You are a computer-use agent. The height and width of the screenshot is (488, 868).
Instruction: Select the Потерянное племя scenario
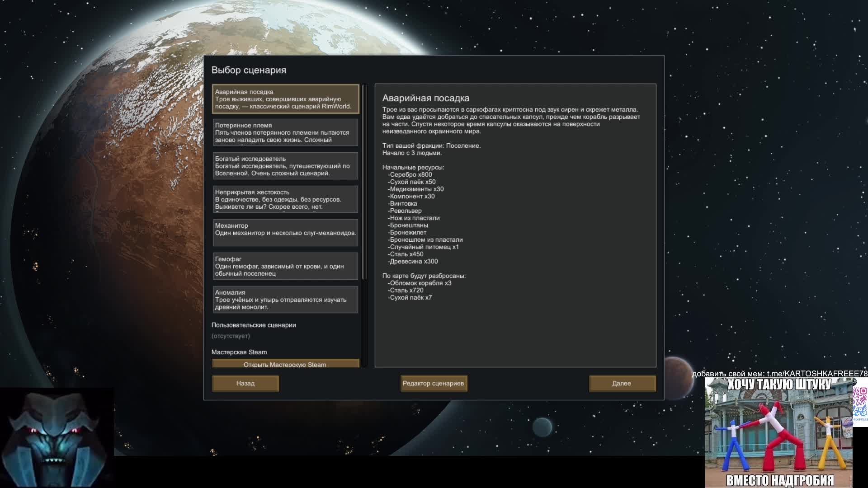click(285, 132)
